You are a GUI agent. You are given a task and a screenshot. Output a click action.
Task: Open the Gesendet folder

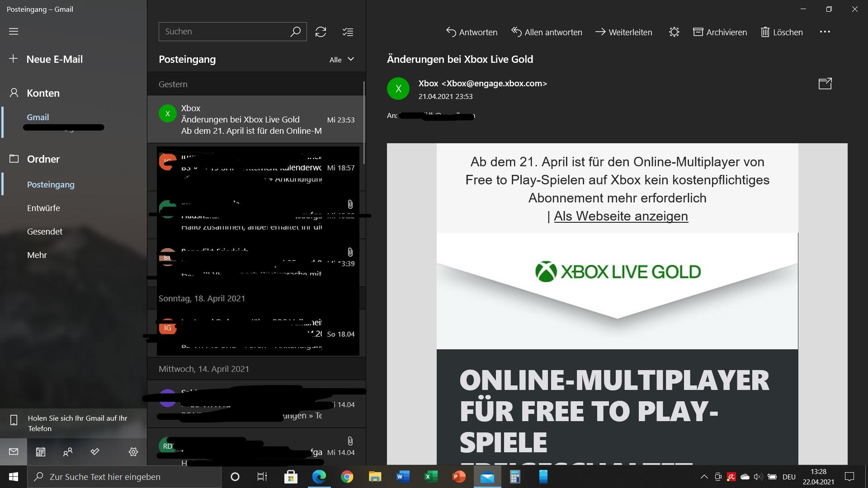point(45,231)
